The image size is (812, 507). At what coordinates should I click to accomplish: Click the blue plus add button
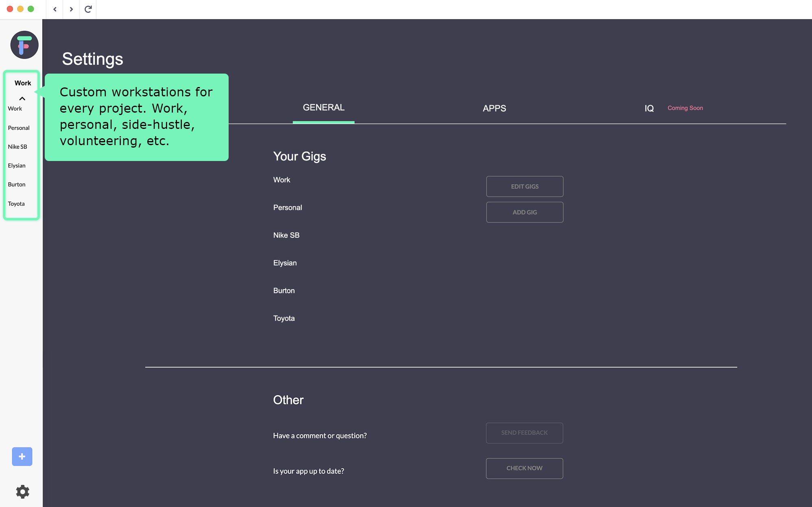tap(22, 457)
